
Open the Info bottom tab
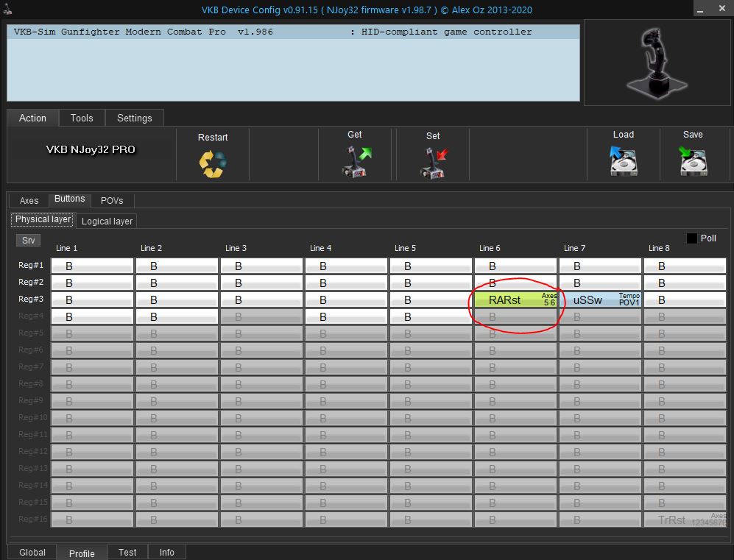tap(166, 553)
